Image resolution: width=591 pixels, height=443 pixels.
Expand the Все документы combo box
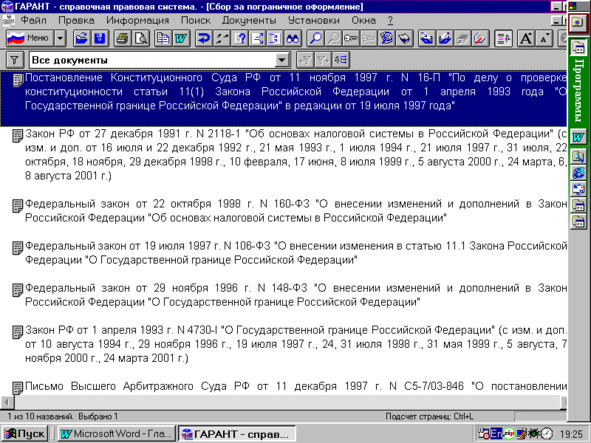point(282,60)
